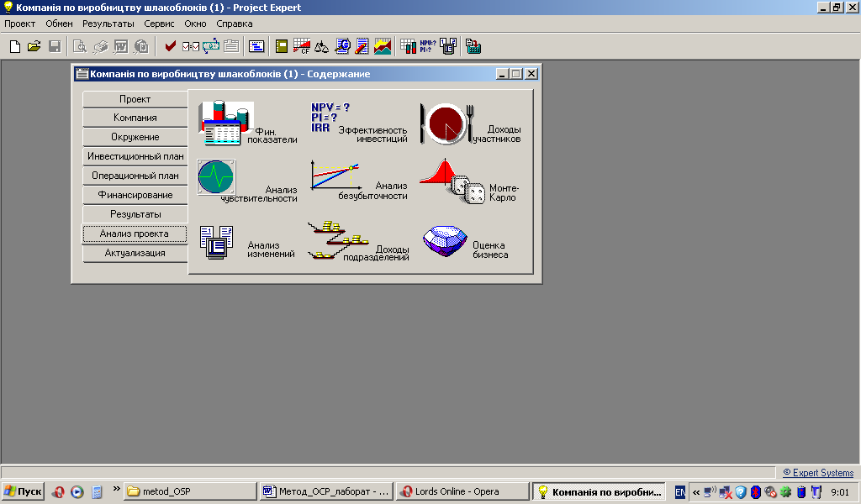Switch to Окружение section tab
Image resolution: width=861 pixels, height=504 pixels.
tap(135, 137)
